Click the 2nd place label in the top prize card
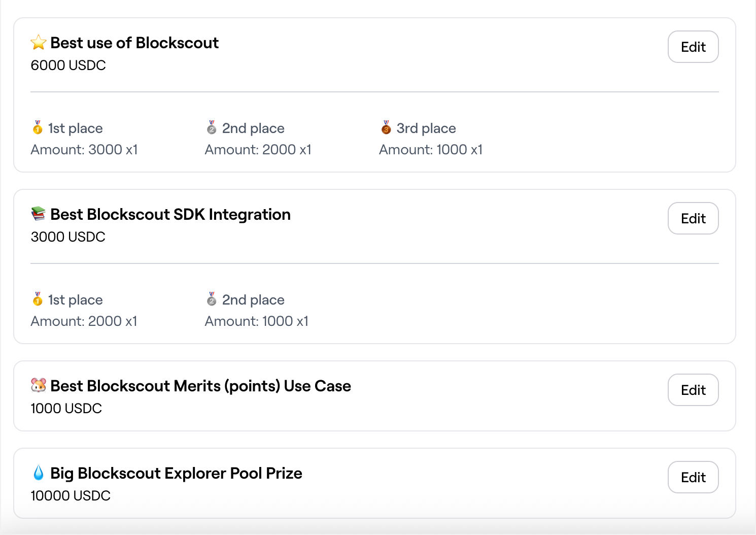 coord(253,128)
